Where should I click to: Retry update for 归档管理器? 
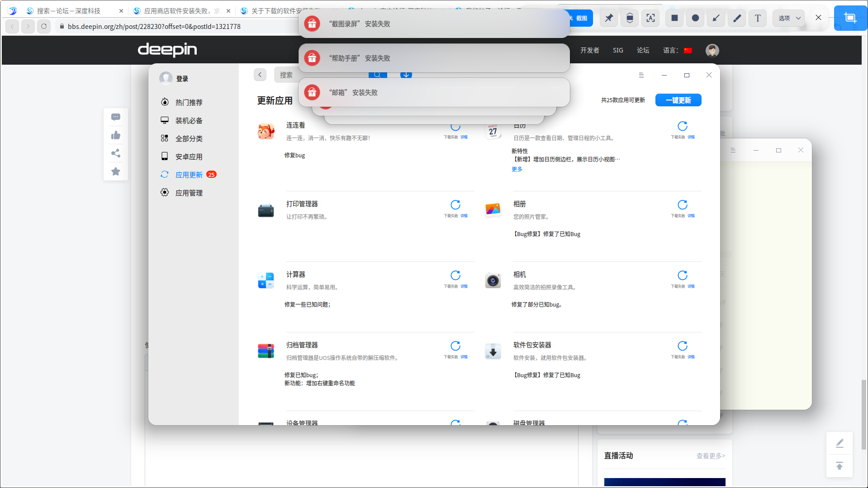[455, 346]
